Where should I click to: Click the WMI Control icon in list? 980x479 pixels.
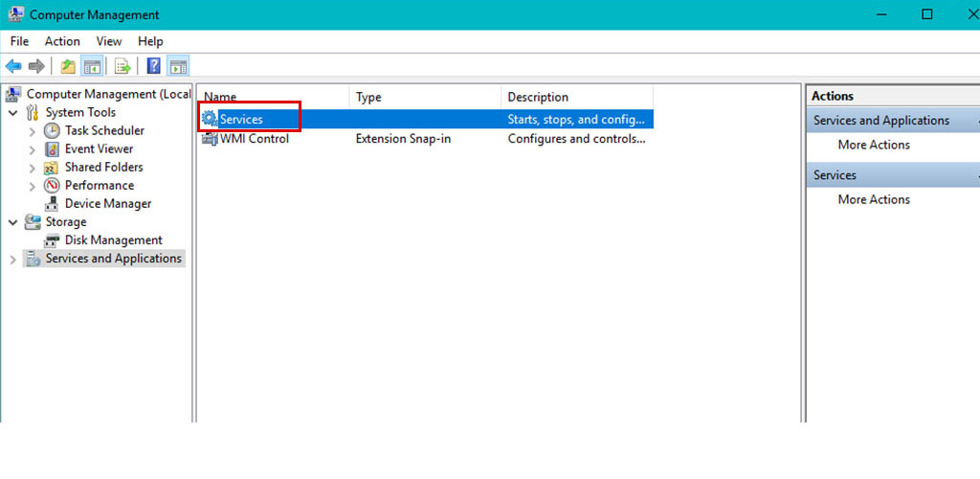pyautogui.click(x=210, y=139)
